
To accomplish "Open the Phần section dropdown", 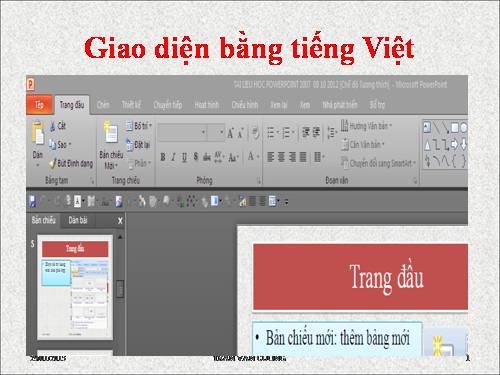I will [139, 163].
